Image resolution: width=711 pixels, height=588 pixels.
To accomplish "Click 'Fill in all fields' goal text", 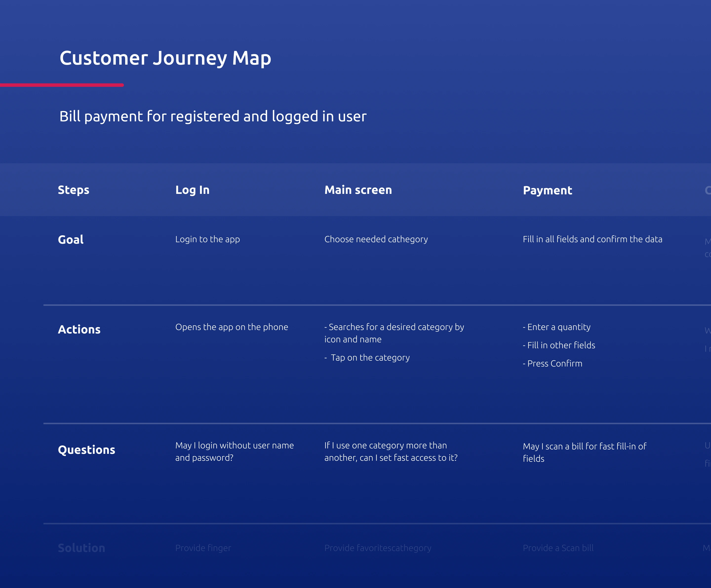I will (x=592, y=239).
